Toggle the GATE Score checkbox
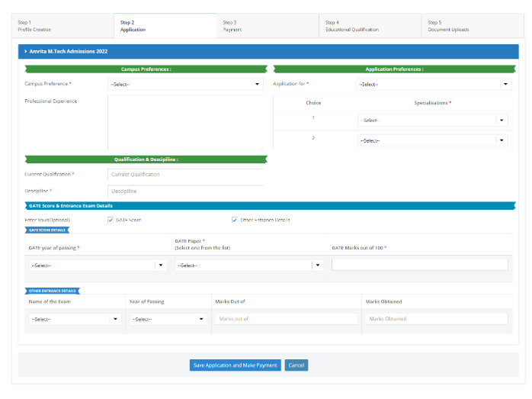This screenshot has width=532, height=399. pyautogui.click(x=111, y=220)
